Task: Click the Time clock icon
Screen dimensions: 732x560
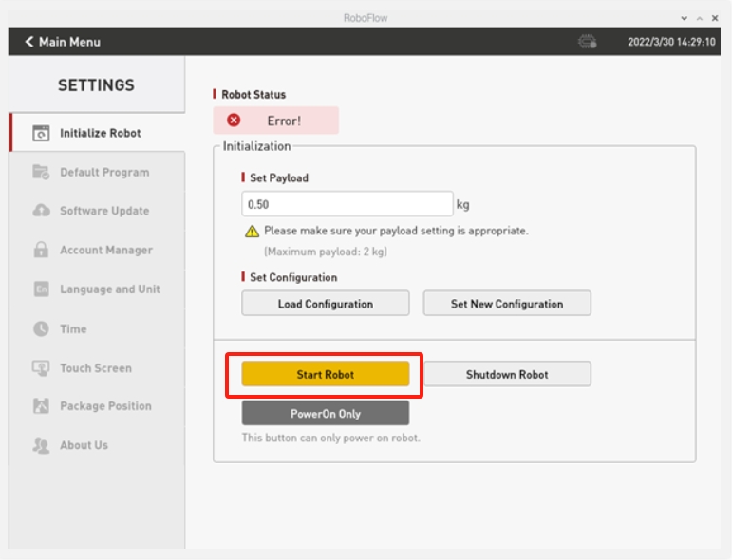Action: coord(41,329)
